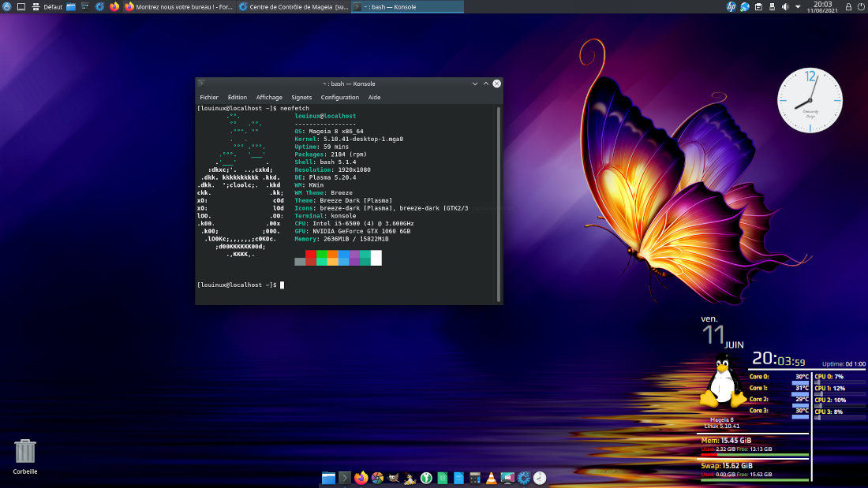Open the monitor display app icon in dock
Image resolution: width=868 pixels, height=488 pixels.
tap(507, 478)
